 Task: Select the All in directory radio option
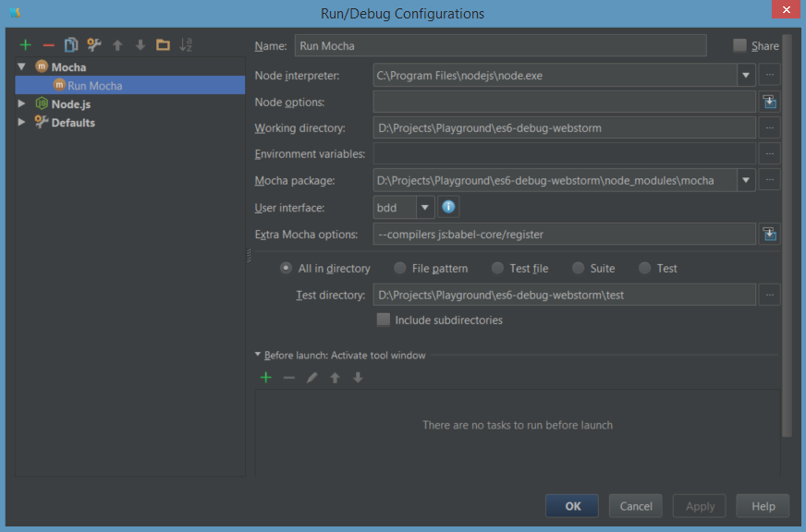click(x=286, y=268)
